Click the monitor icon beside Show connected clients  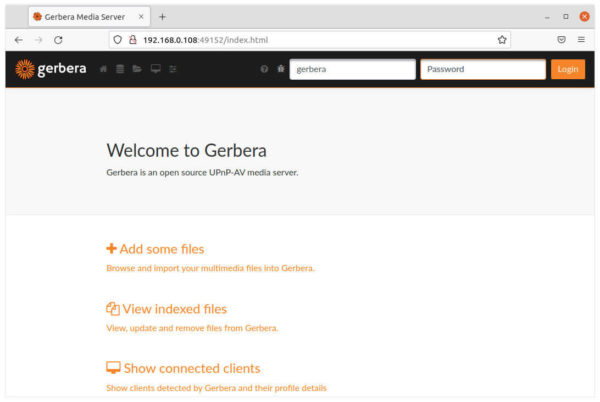113,368
